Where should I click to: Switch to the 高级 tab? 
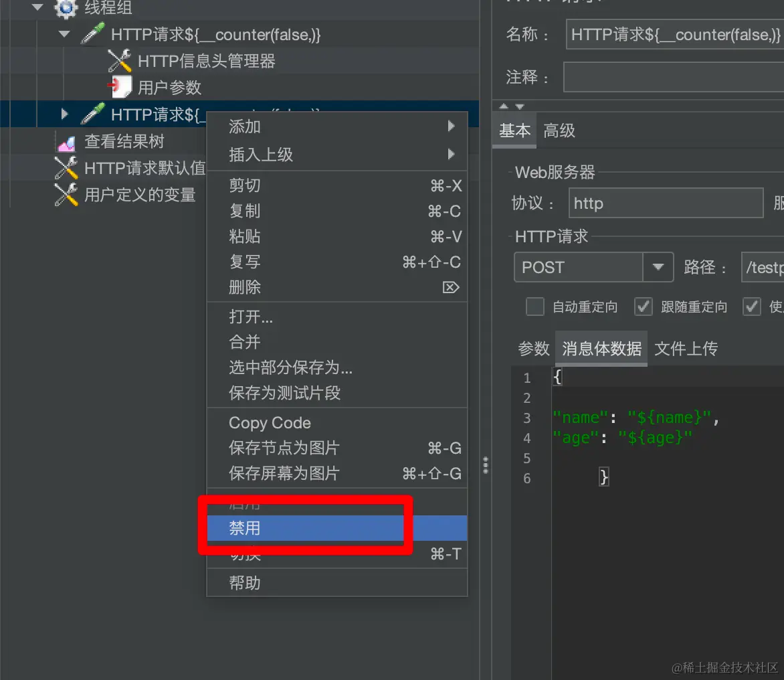pyautogui.click(x=559, y=131)
